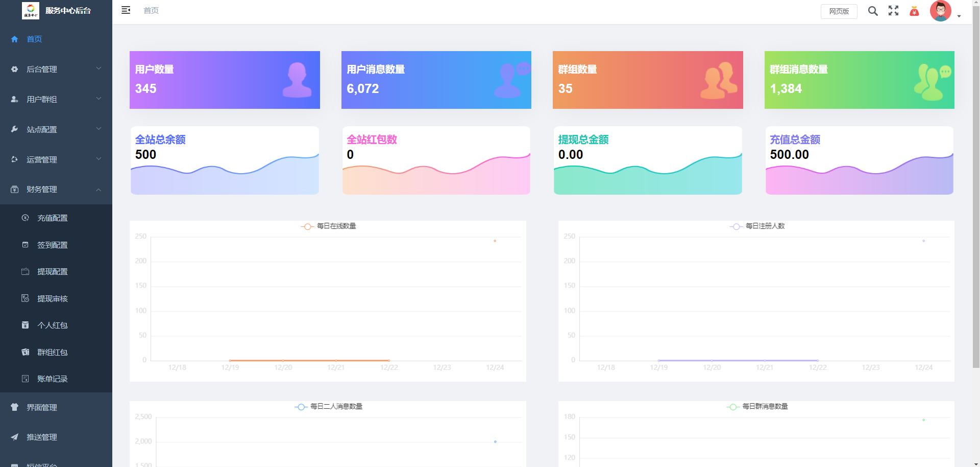Open 充值配置 menu item
The image size is (980, 467).
point(53,218)
